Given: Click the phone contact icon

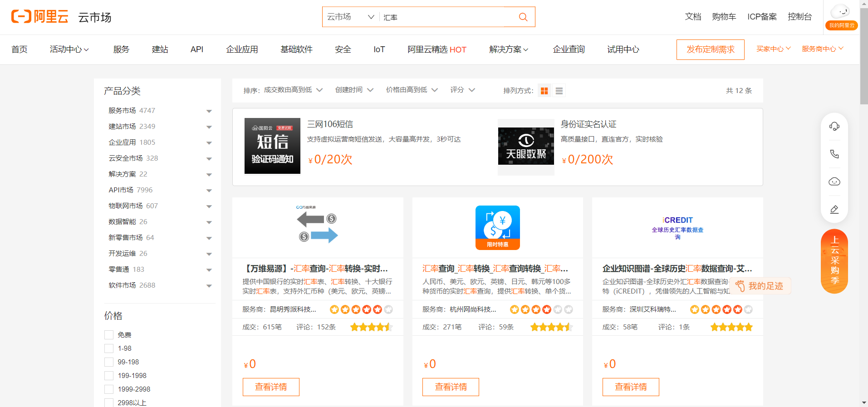Looking at the screenshot, I should coord(834,154).
